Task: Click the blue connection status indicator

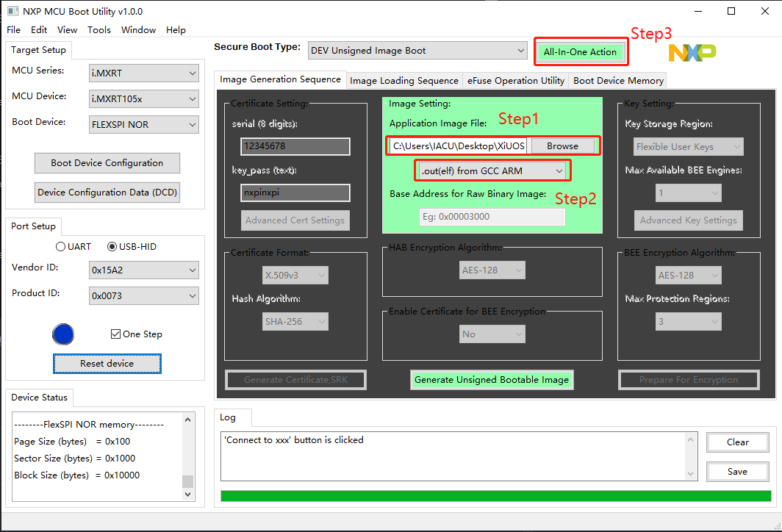Action: 63,334
